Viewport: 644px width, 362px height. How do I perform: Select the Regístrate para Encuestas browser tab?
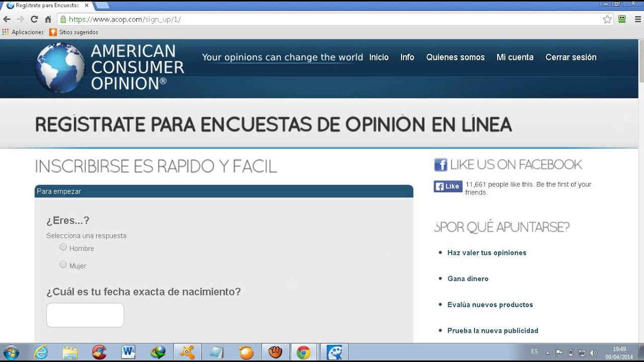(46, 6)
